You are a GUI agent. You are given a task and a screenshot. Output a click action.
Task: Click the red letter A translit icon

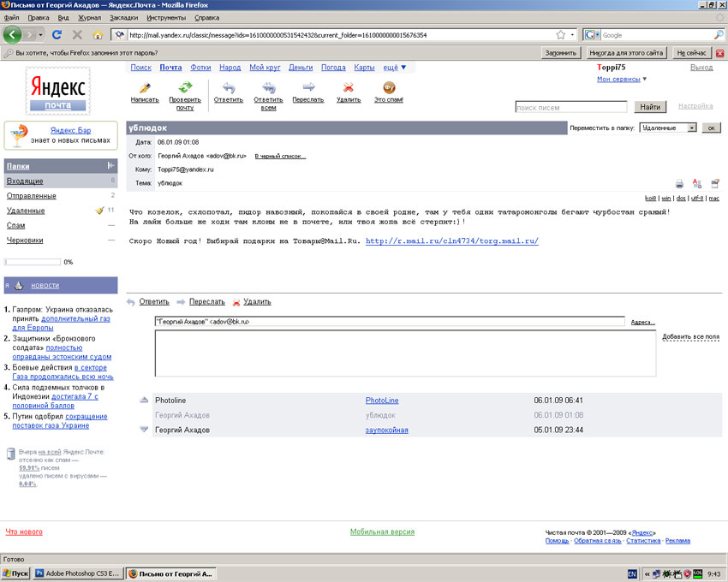pos(697,183)
